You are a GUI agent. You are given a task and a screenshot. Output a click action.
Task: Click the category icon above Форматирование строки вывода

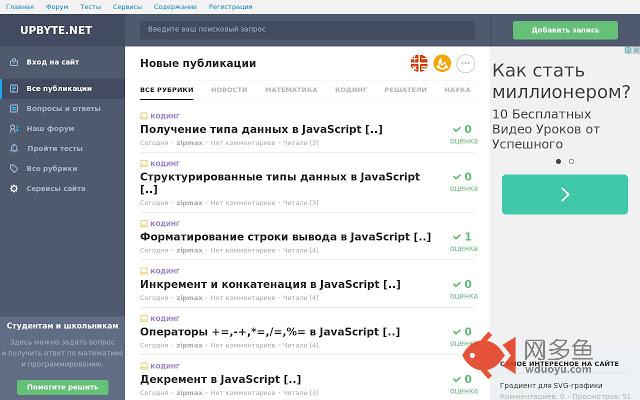click(144, 223)
